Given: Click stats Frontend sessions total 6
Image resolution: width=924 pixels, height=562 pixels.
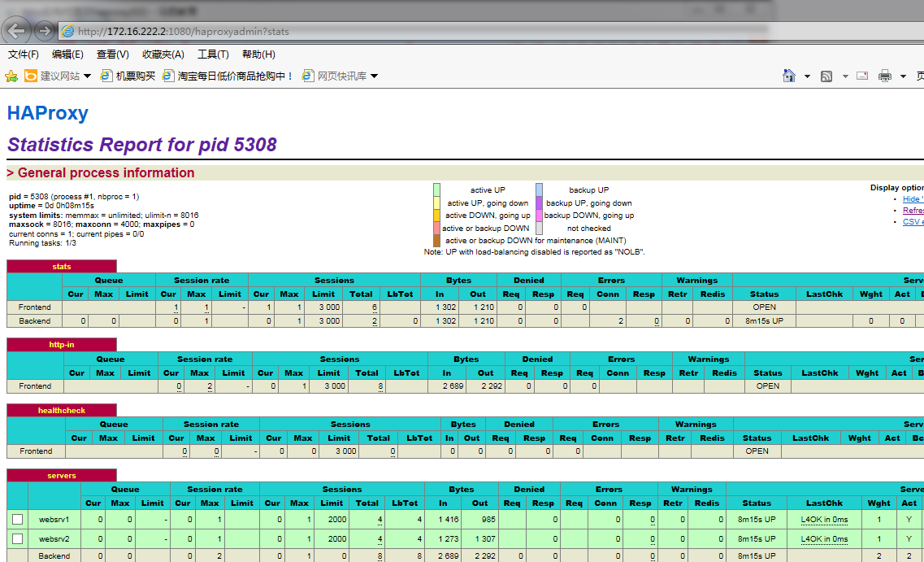Looking at the screenshot, I should tap(374, 307).
